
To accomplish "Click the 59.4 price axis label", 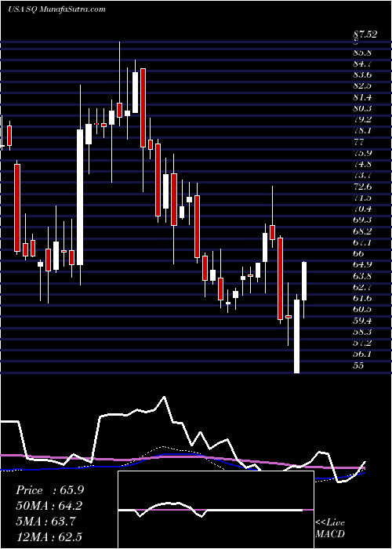I will pyautogui.click(x=363, y=320).
